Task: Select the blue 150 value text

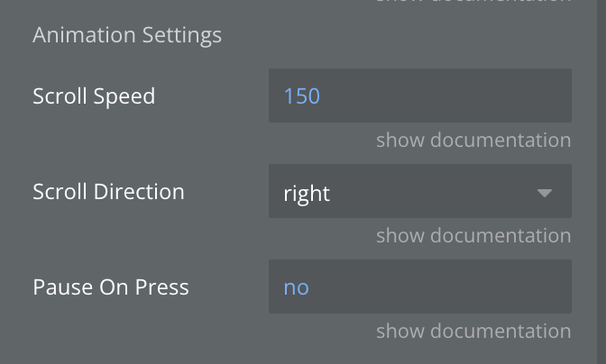Action: 302,96
